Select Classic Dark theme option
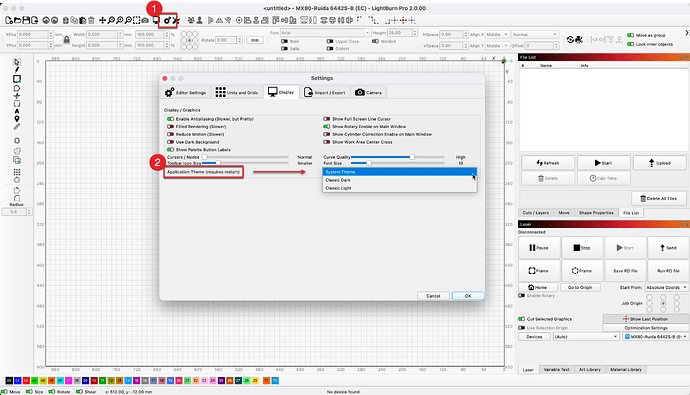This screenshot has width=690, height=395. pyautogui.click(x=400, y=180)
